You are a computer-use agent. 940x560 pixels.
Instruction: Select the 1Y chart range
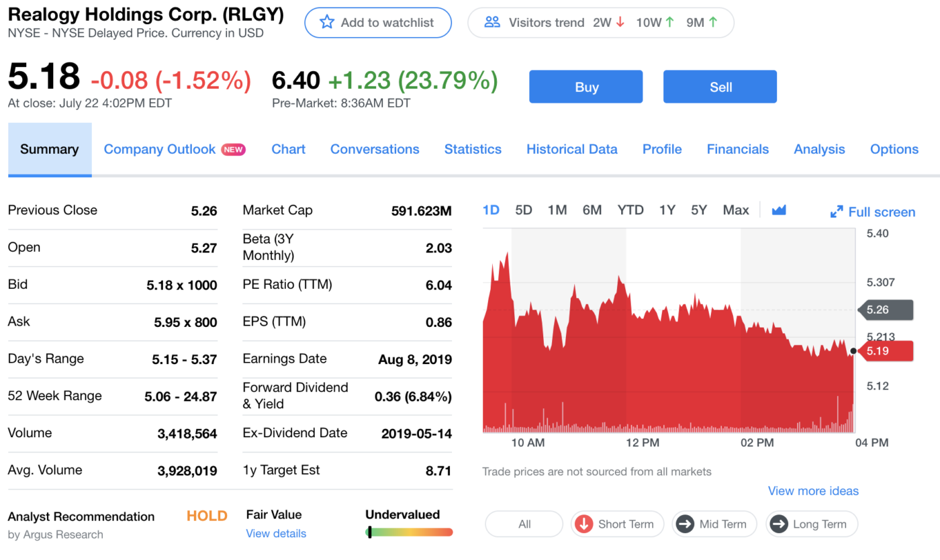pos(667,210)
